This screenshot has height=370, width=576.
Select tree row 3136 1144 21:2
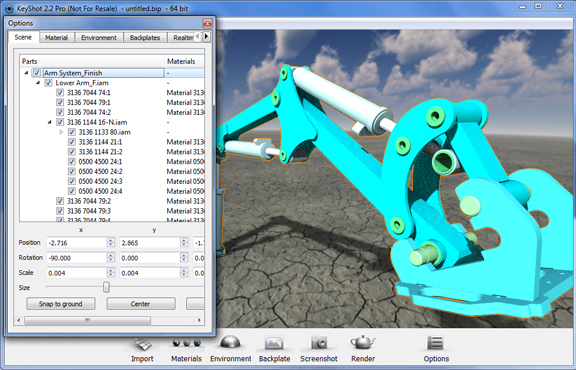(100, 152)
